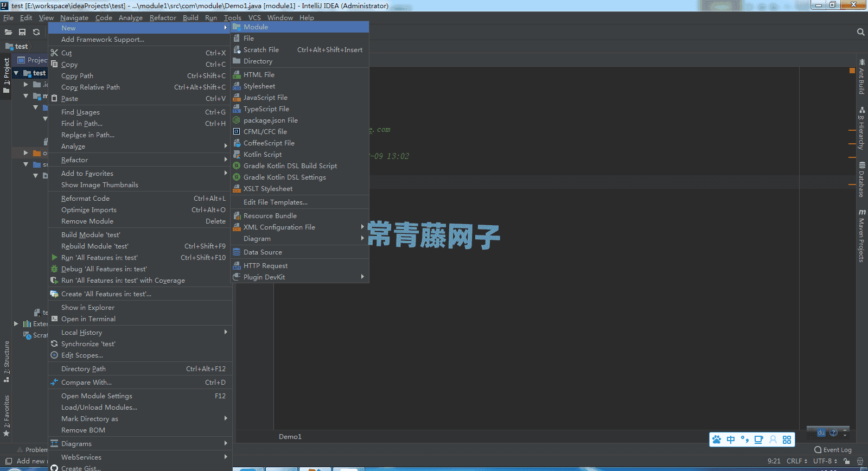Expand the XML Configuration File submenu
The image size is (868, 471).
pyautogui.click(x=362, y=227)
